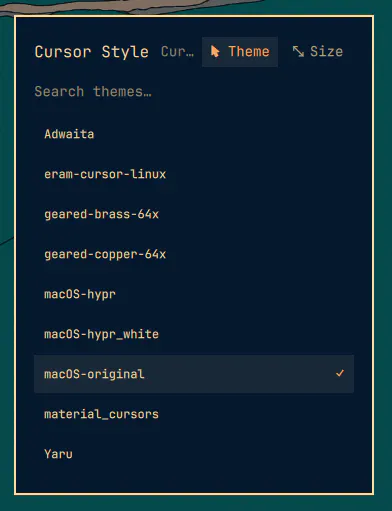Open the Size tab

[318, 52]
